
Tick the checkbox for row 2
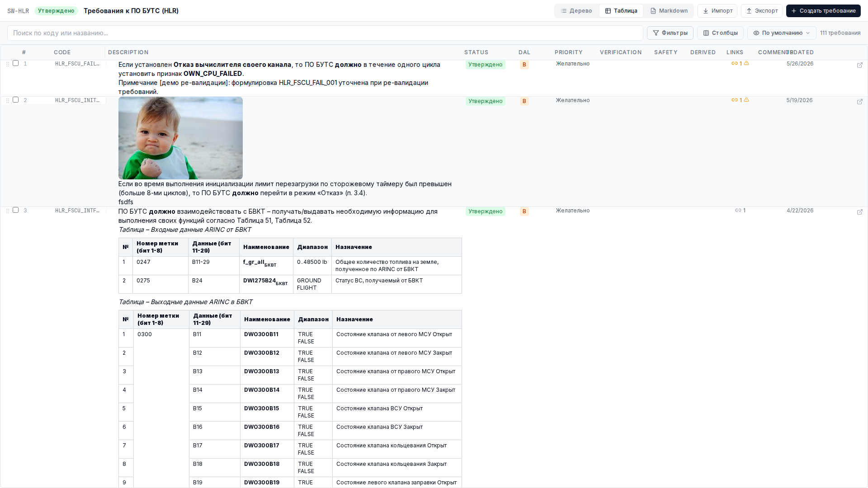15,100
